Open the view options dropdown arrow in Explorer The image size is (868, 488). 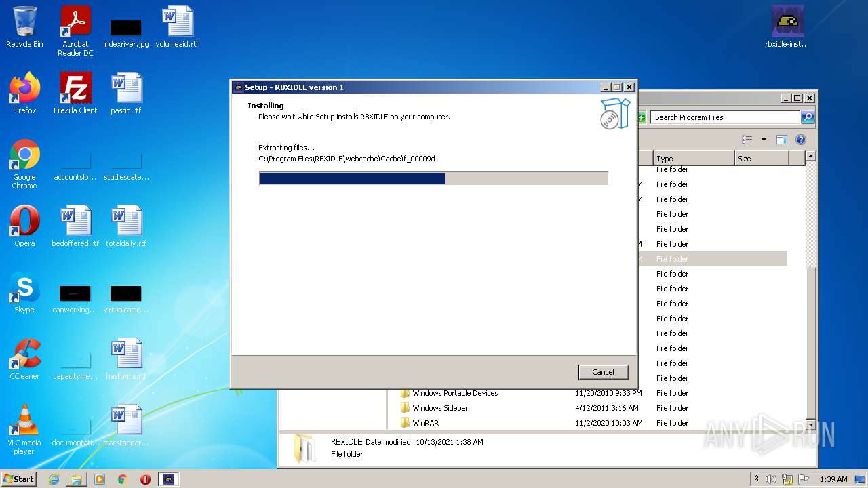(x=764, y=140)
